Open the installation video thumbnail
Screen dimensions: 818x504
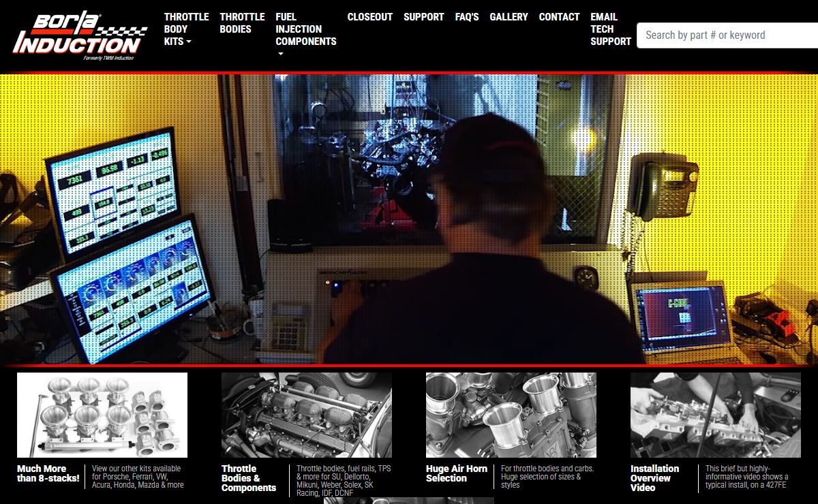point(716,415)
